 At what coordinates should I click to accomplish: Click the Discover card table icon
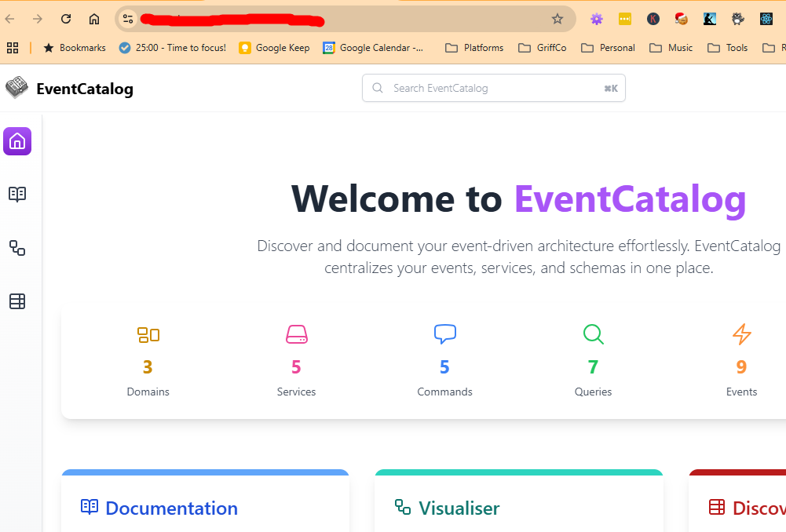[x=717, y=507]
